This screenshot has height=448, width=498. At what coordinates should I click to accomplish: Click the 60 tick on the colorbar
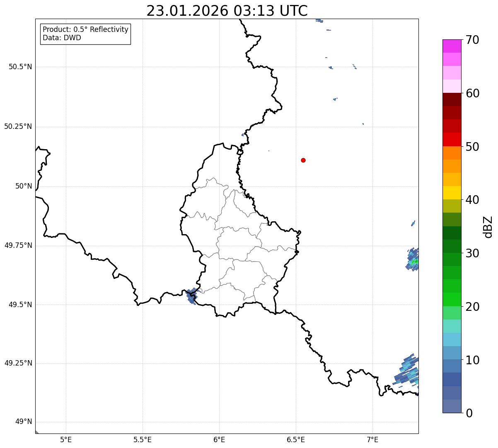click(x=472, y=93)
